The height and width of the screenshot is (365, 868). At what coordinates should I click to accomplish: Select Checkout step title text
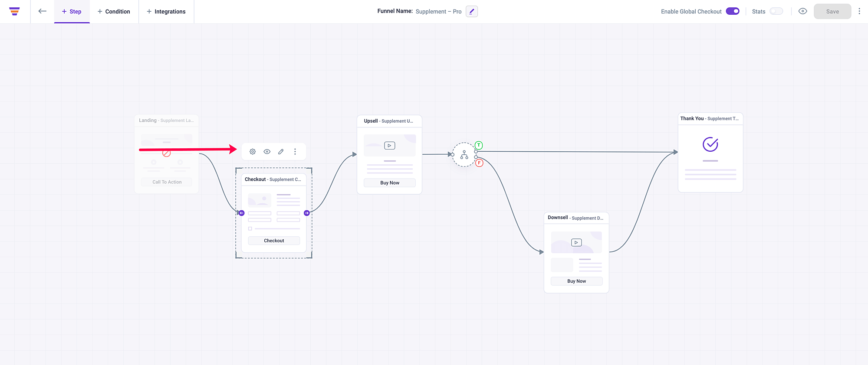pyautogui.click(x=273, y=179)
